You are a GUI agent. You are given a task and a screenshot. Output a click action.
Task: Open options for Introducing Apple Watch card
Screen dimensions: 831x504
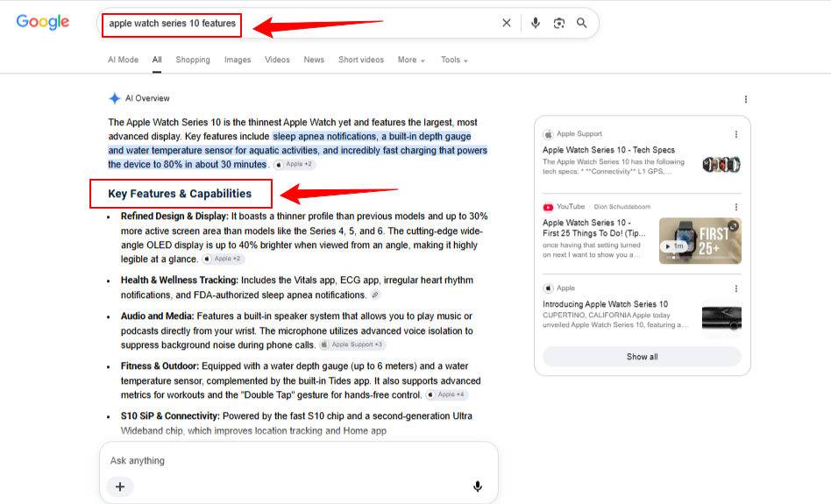point(736,288)
